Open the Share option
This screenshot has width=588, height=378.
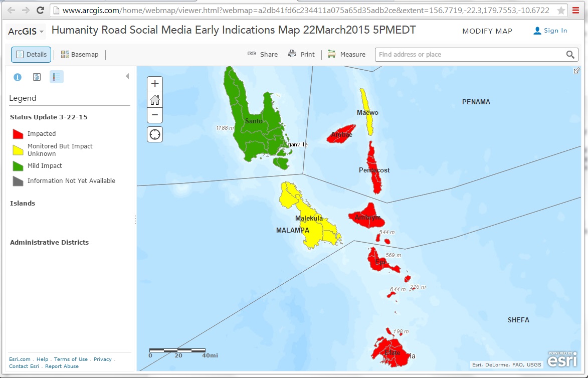point(263,54)
